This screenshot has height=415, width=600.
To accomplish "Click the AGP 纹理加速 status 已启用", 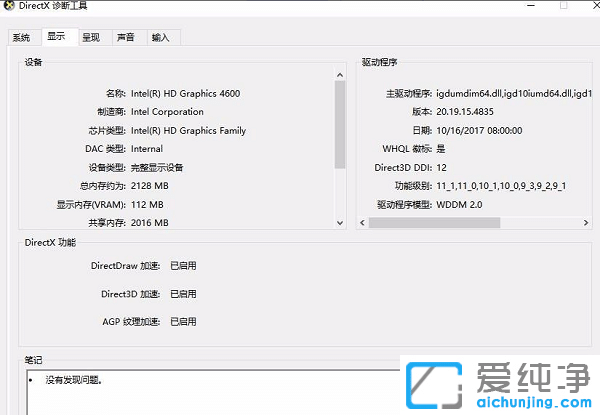I will (x=183, y=322).
